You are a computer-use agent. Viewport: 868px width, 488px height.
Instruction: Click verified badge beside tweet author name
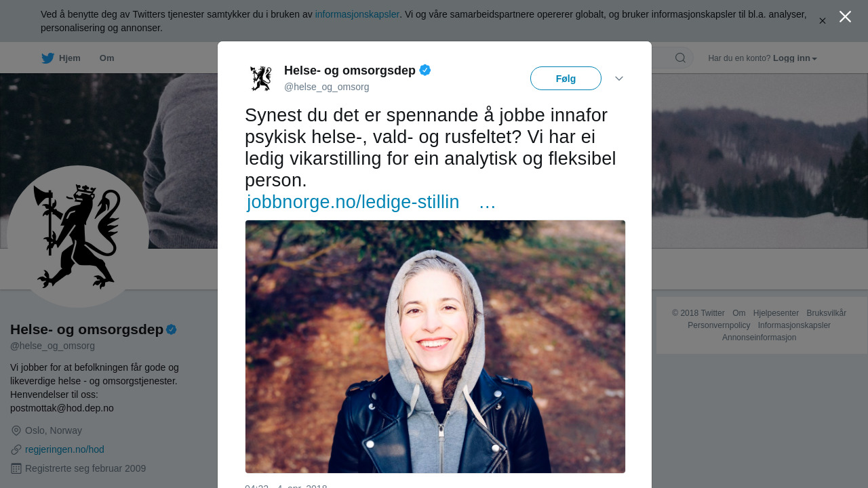(x=425, y=70)
